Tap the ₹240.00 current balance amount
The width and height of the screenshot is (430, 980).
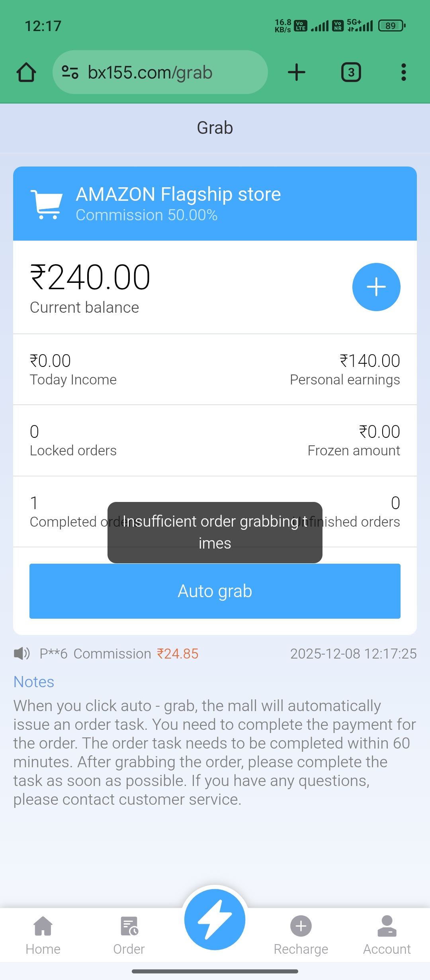(x=90, y=277)
